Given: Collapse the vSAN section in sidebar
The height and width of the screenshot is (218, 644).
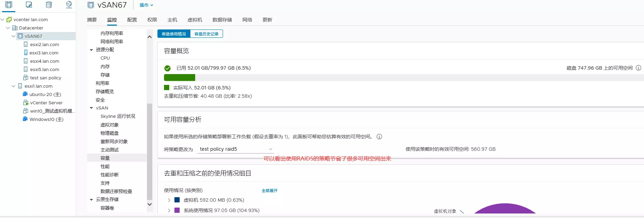Looking at the screenshot, I should (92, 108).
